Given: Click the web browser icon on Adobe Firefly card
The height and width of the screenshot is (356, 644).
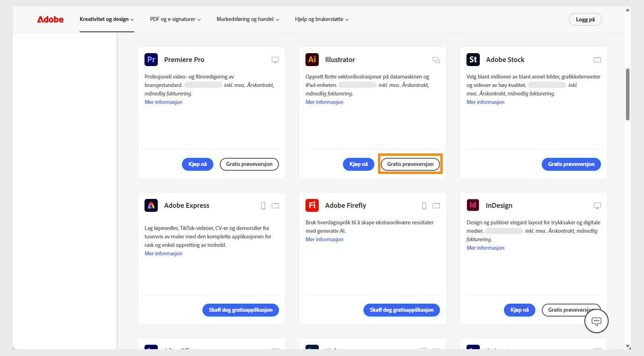Looking at the screenshot, I should 436,206.
